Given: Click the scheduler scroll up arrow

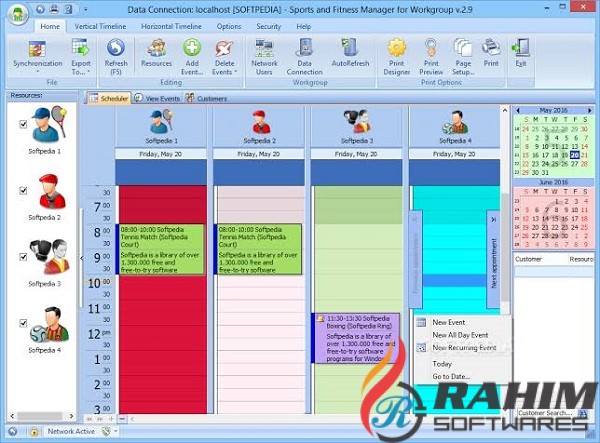Looking at the screenshot, I should pyautogui.click(x=505, y=110).
